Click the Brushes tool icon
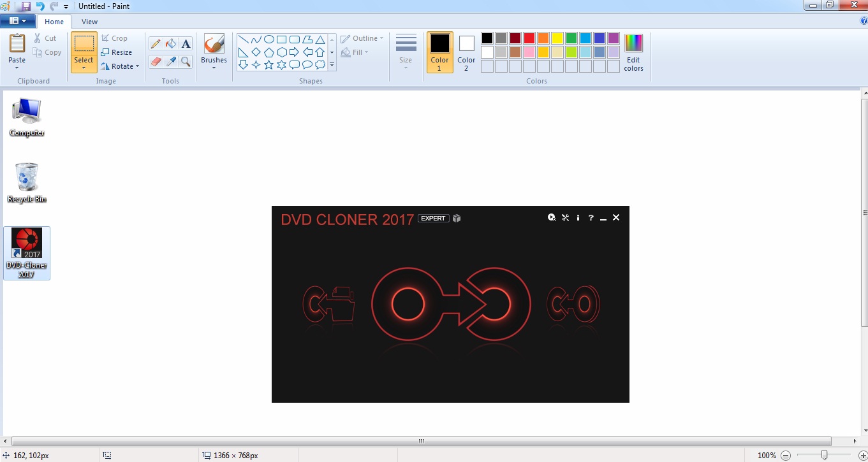The image size is (868, 462). point(214,44)
